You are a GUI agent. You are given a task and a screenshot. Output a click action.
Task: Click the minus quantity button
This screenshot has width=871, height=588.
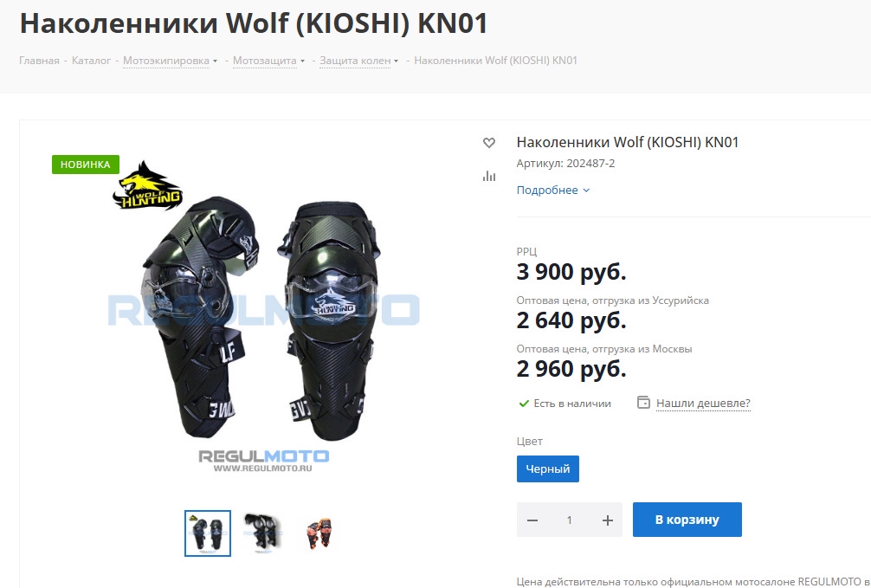click(532, 520)
